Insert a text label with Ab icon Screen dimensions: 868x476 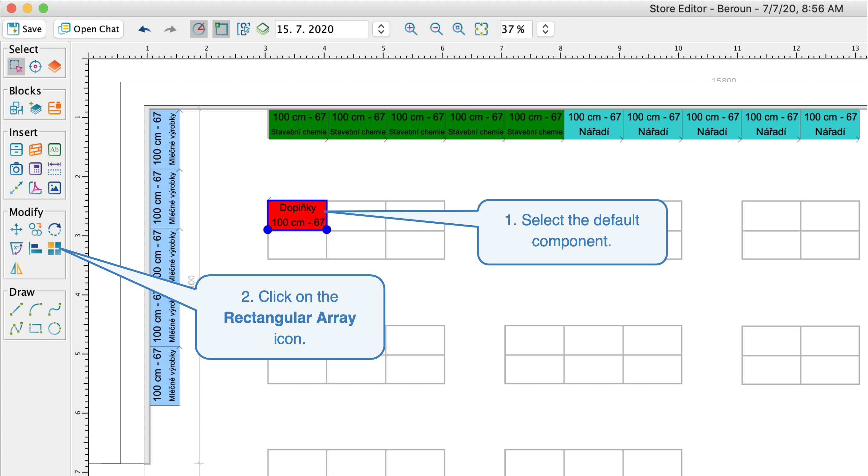tap(54, 149)
